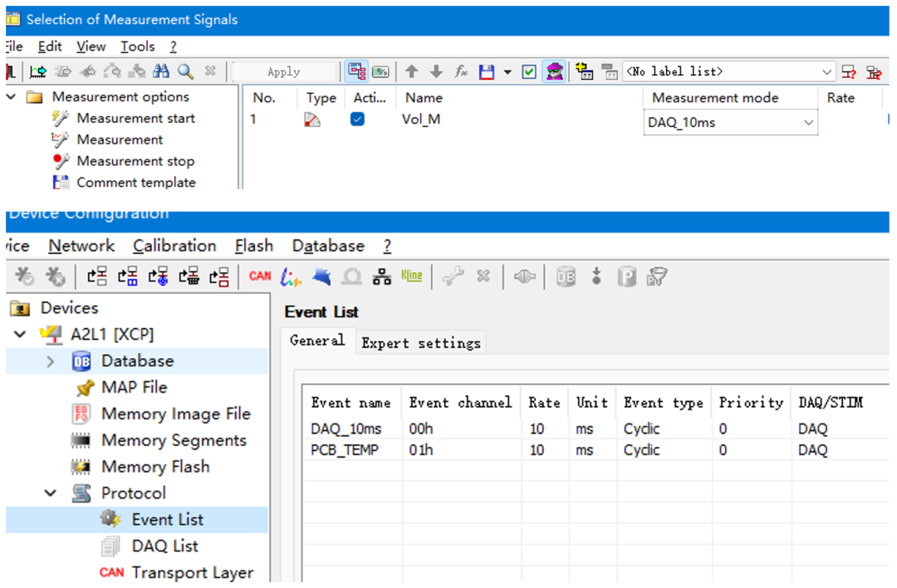Open the DAQ_10ms measurement mode dropdown

click(x=808, y=123)
